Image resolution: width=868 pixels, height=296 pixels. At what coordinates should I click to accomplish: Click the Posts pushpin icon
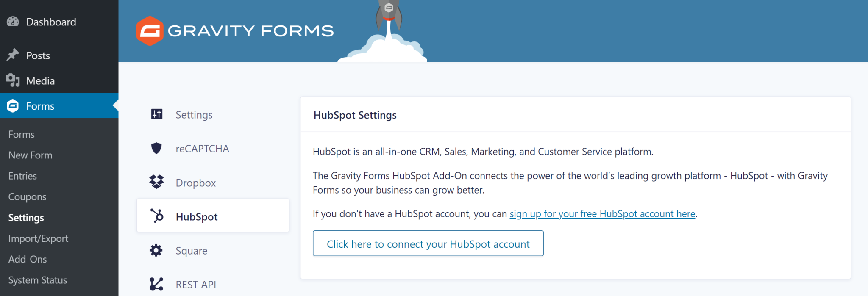tap(13, 55)
